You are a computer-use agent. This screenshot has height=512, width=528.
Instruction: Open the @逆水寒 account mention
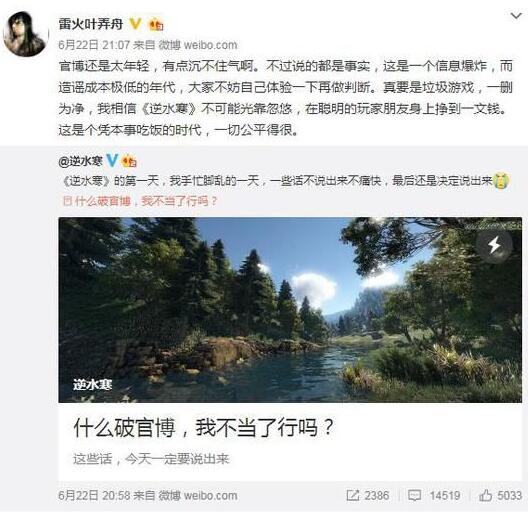click(81, 161)
